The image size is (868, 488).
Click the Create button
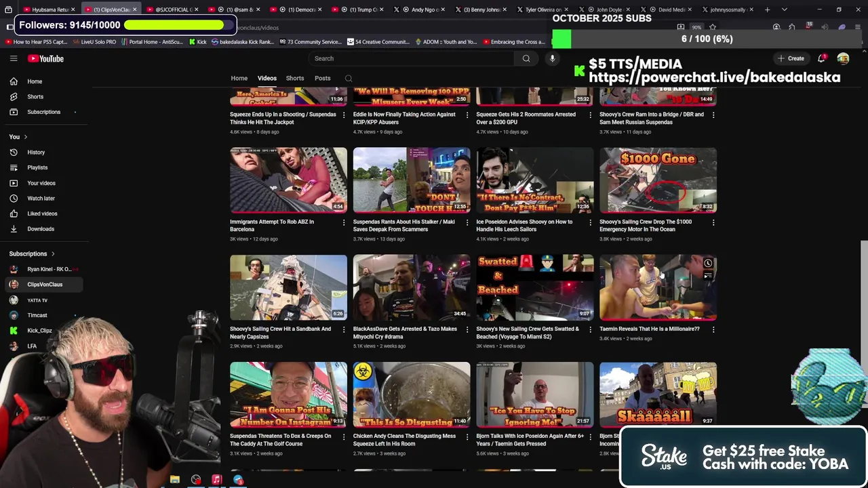pos(791,59)
